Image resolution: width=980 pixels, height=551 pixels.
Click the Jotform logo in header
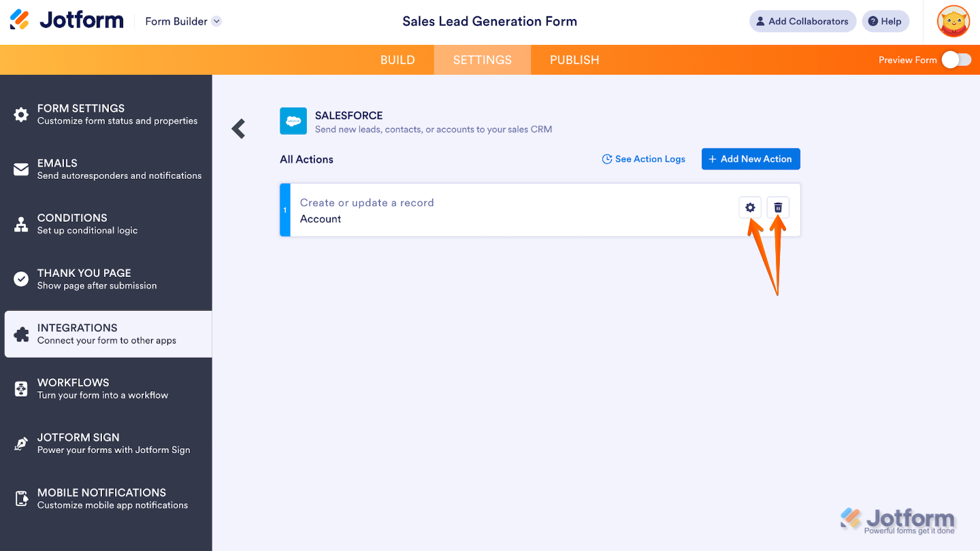(67, 20)
